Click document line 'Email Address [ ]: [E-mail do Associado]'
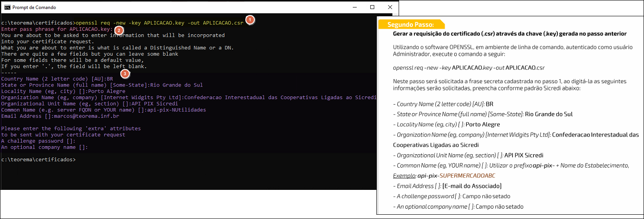Viewport: 644px width, 219px height. click(447, 186)
